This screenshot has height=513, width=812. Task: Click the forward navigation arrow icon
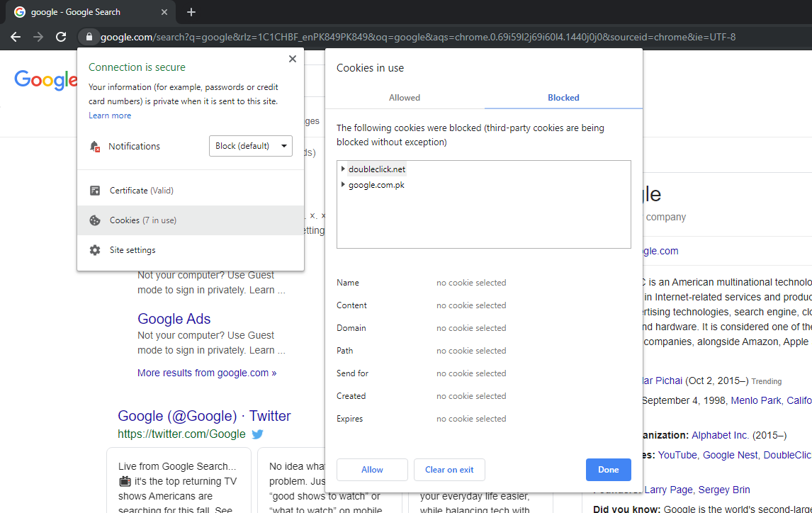coord(38,37)
